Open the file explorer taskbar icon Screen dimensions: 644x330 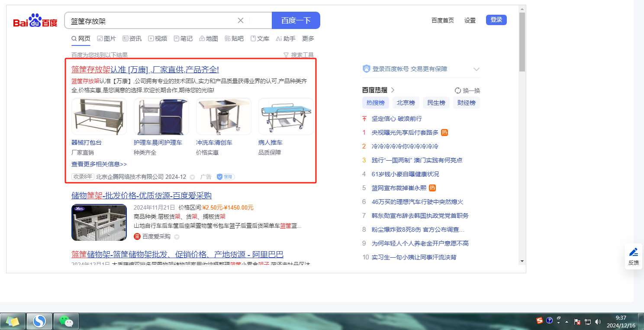(x=13, y=321)
